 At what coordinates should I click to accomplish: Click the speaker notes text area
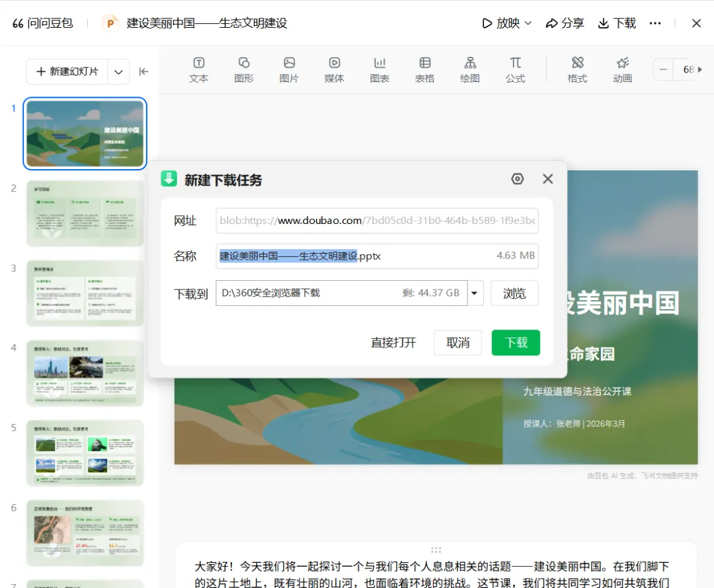pos(432,574)
